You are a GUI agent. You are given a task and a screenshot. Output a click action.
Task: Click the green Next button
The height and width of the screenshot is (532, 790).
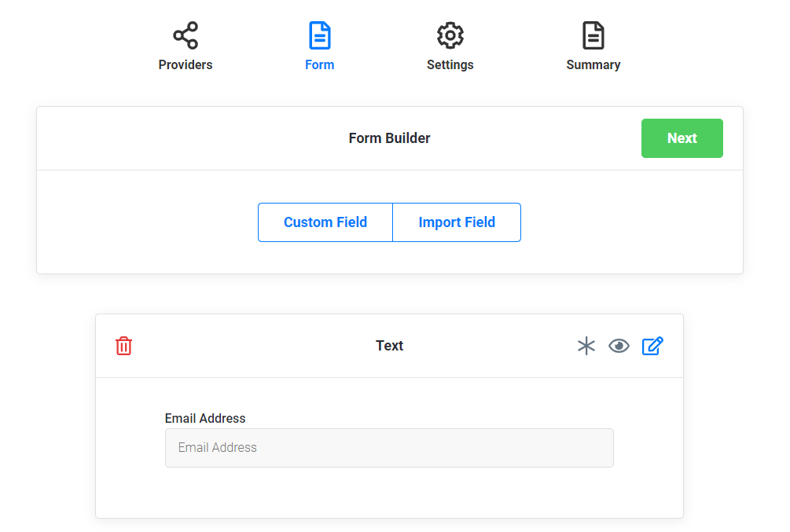tap(682, 138)
